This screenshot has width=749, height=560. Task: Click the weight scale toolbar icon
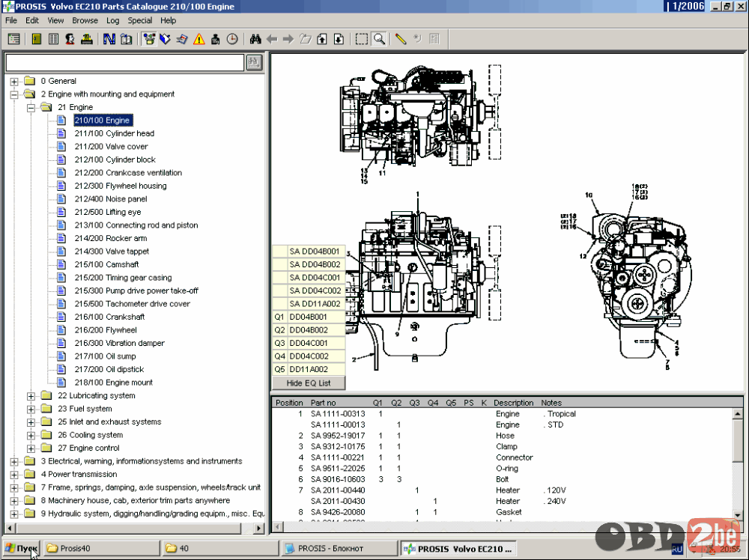[216, 39]
